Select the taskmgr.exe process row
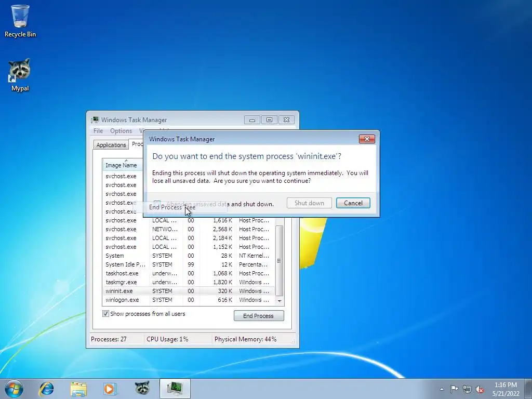Screen dimensions: 532x399 pos(189,282)
